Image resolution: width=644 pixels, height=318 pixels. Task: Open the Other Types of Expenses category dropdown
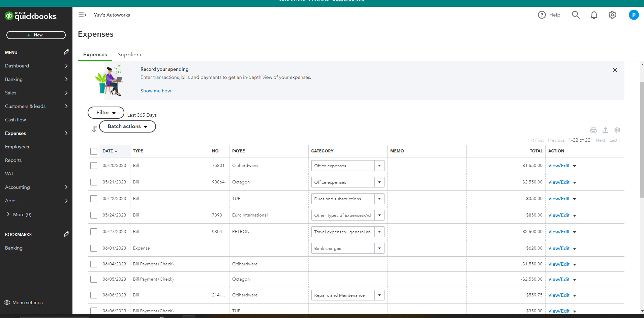tap(379, 215)
